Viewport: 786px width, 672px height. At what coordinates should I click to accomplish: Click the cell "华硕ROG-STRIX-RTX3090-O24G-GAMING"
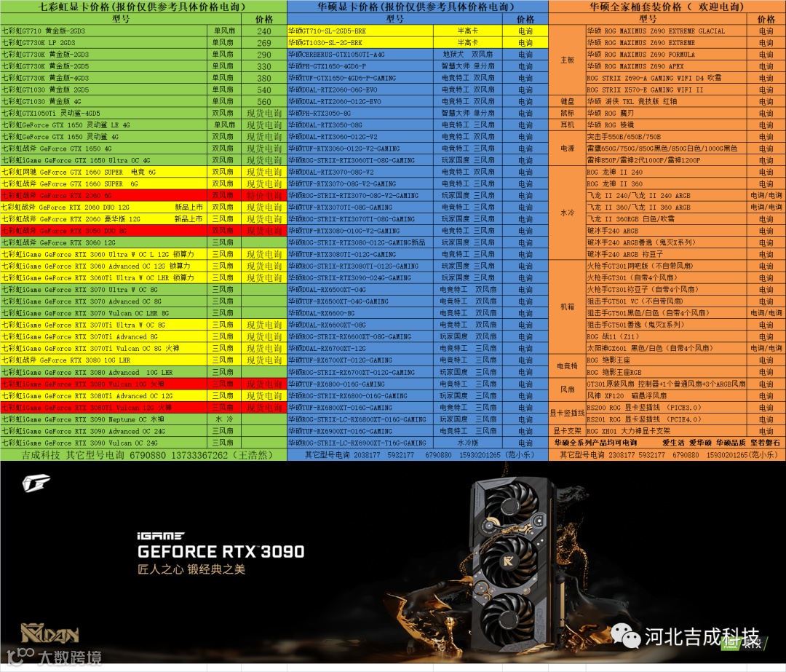(x=360, y=278)
